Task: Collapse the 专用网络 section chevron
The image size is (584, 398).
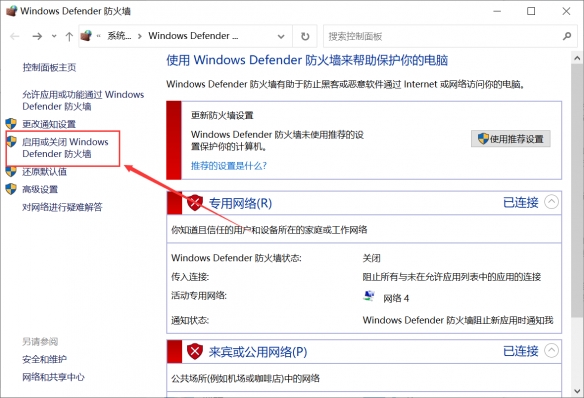Action: pos(552,202)
